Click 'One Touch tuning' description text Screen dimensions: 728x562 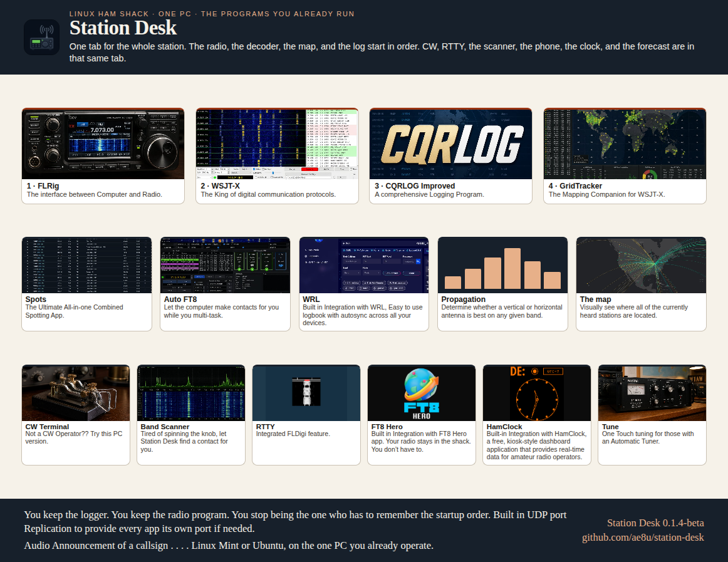click(648, 437)
